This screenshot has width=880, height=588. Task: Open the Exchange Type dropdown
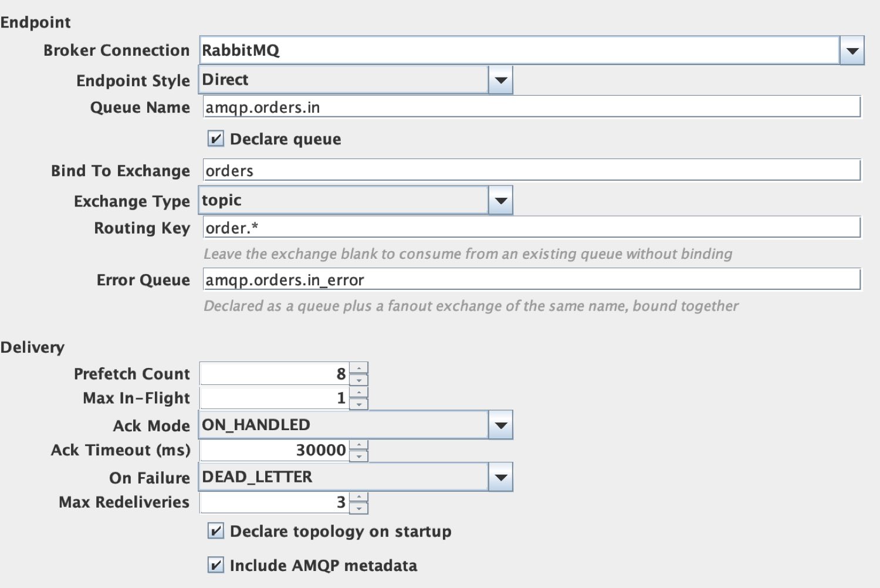(500, 201)
